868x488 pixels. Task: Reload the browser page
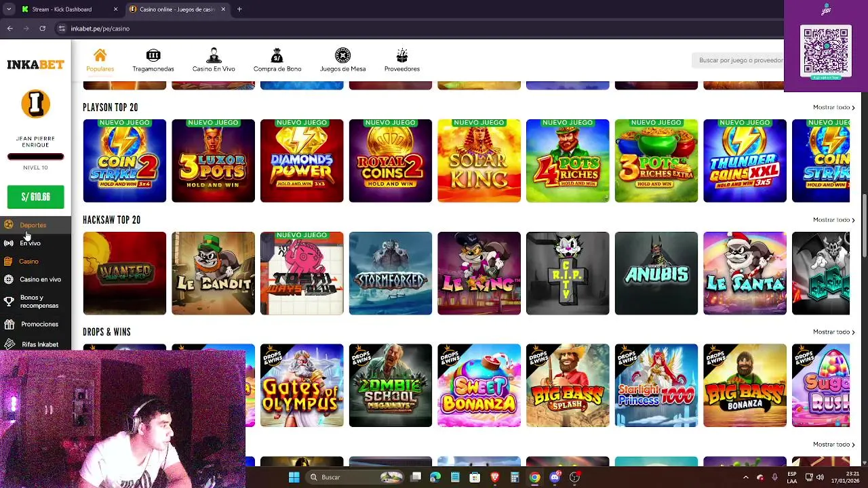click(42, 28)
